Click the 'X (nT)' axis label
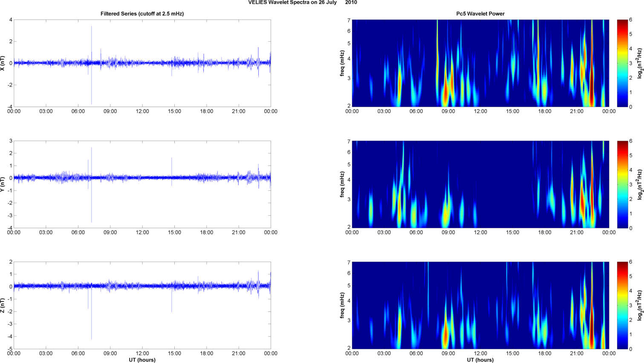This screenshot has height=363, width=644. tap(3, 63)
